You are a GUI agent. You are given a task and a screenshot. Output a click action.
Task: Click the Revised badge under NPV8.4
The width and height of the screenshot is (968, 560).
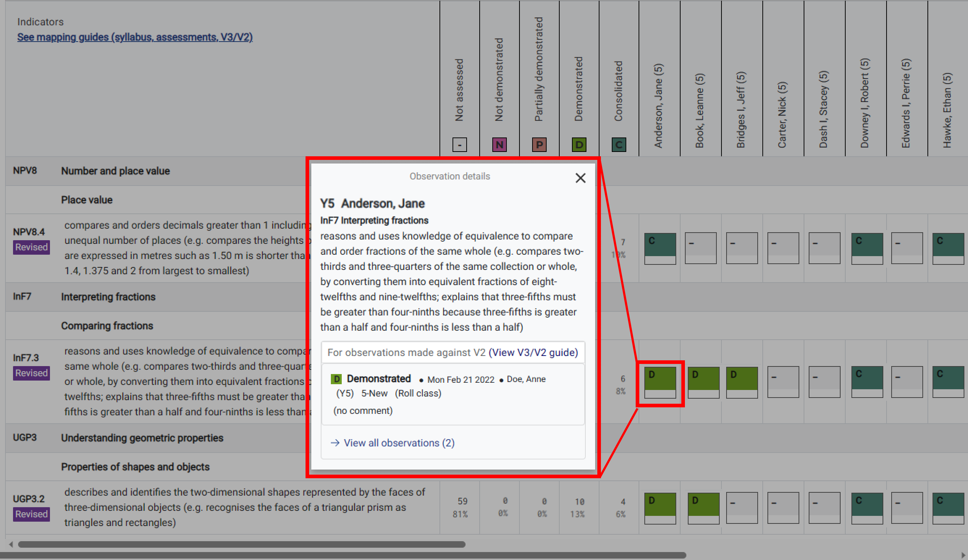(x=31, y=247)
